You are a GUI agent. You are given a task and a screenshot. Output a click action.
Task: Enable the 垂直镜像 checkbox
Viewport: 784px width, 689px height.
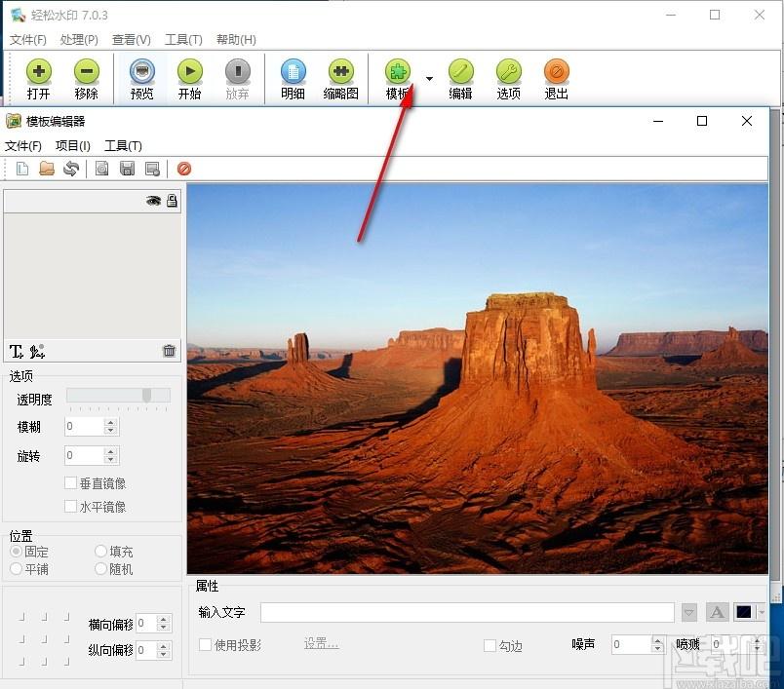[x=70, y=483]
